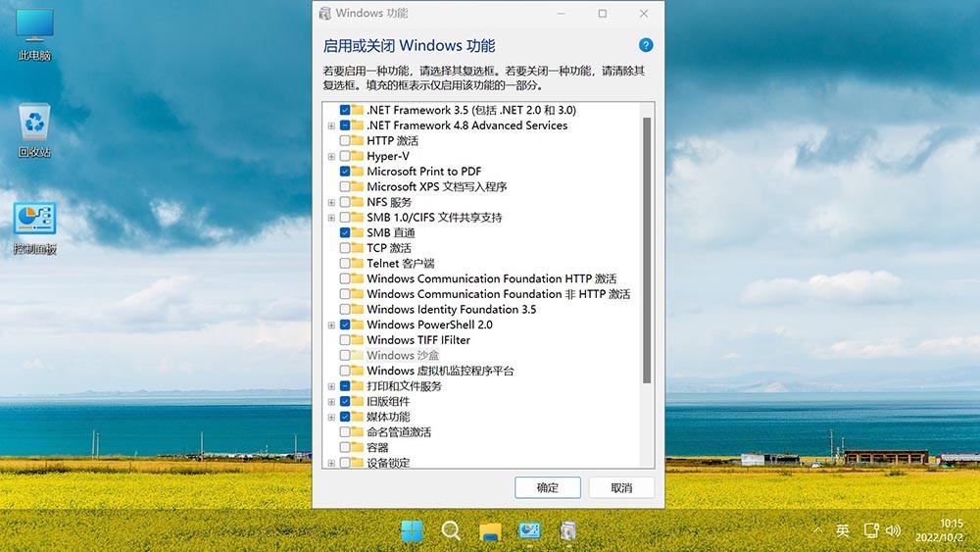This screenshot has width=980, height=552.
Task: Disable Microsoft Print to PDF checkbox
Action: [344, 172]
